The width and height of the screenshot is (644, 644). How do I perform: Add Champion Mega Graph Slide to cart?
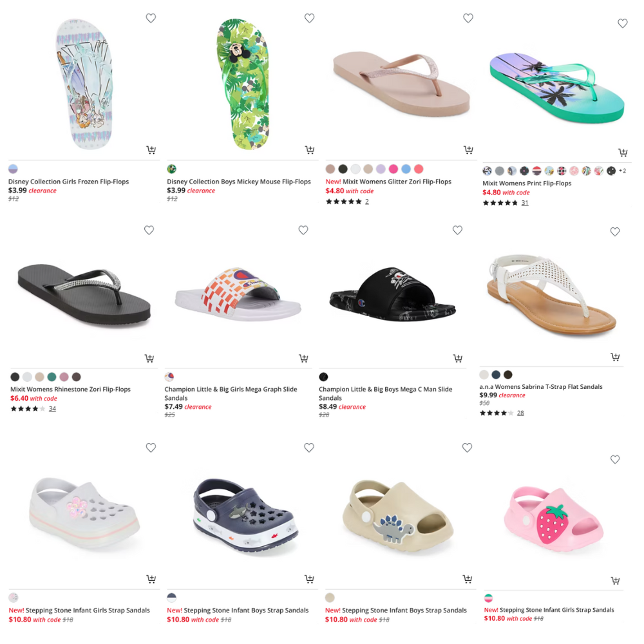point(303,358)
